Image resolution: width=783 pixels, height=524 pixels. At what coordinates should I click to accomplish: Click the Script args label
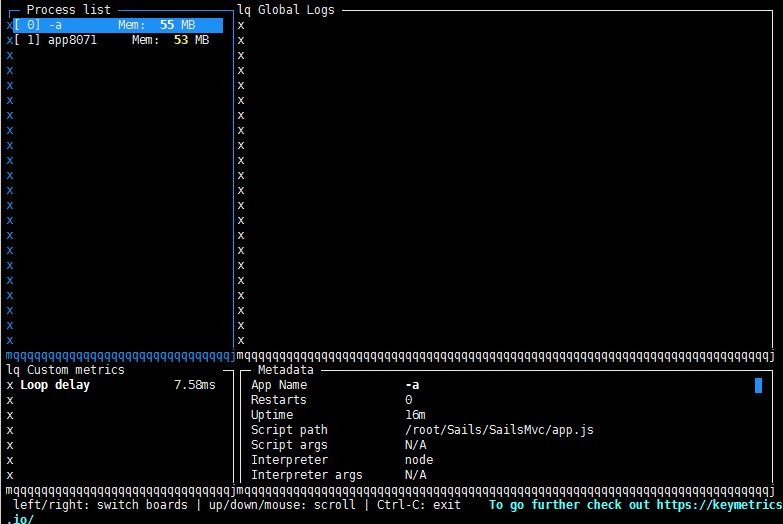coord(289,445)
